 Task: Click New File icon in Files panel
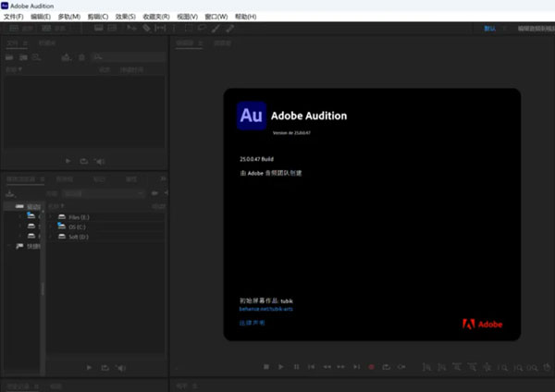pos(36,57)
